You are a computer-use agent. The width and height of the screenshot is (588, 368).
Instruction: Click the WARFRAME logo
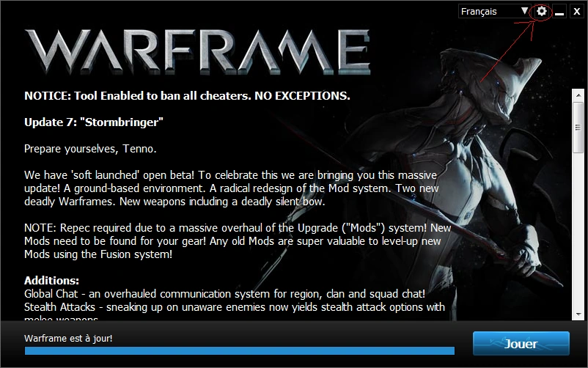tap(198, 52)
